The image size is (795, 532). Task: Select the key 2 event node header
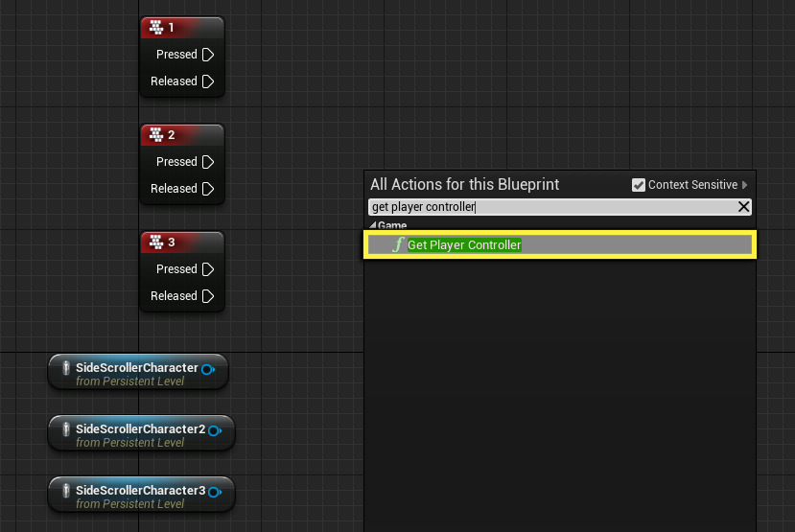[182, 135]
